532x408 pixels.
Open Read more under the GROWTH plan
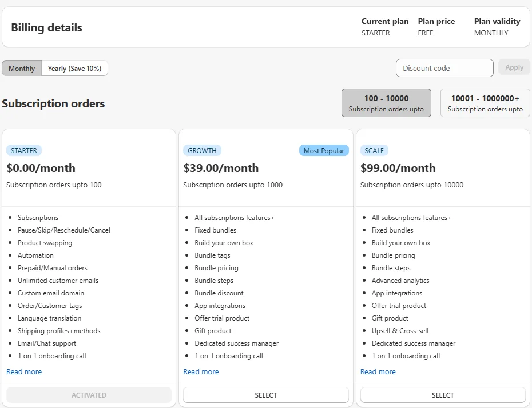[x=201, y=372]
